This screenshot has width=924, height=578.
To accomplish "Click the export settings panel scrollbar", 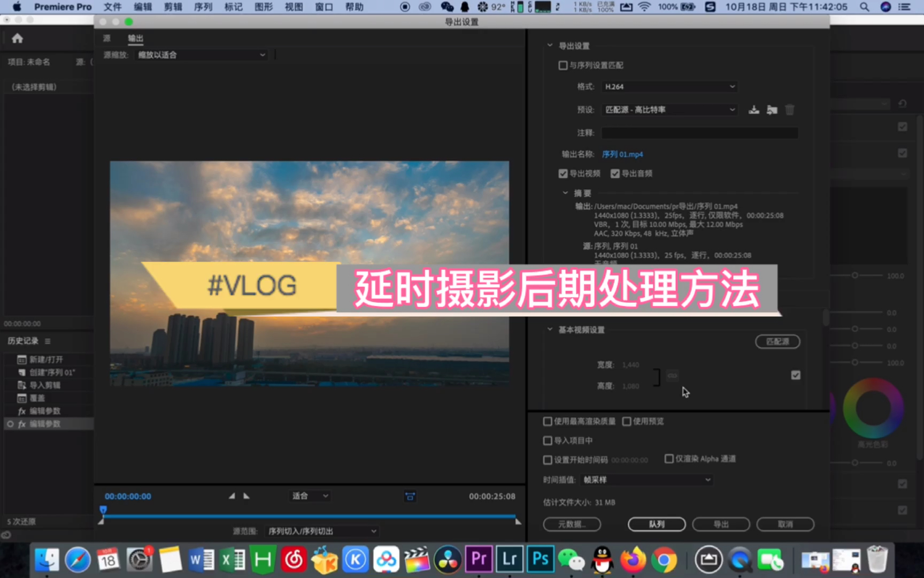I will [x=826, y=317].
